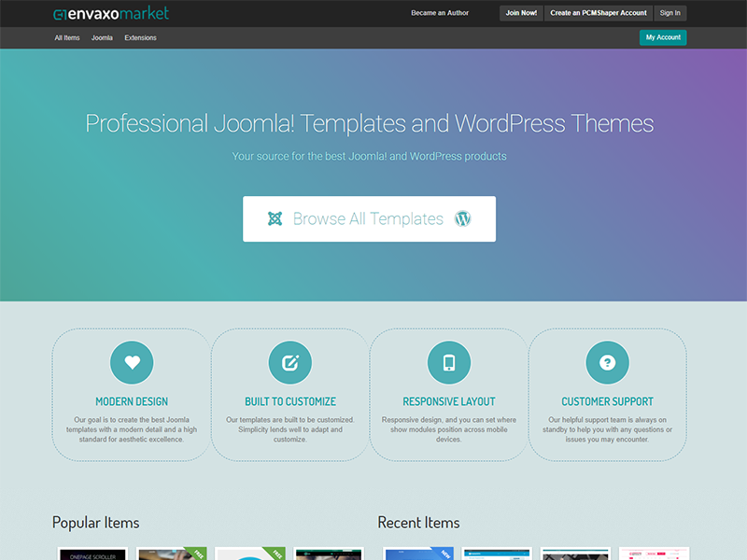Click the CUSTOMER SUPPORT heading
747x560 pixels.
[x=608, y=401]
